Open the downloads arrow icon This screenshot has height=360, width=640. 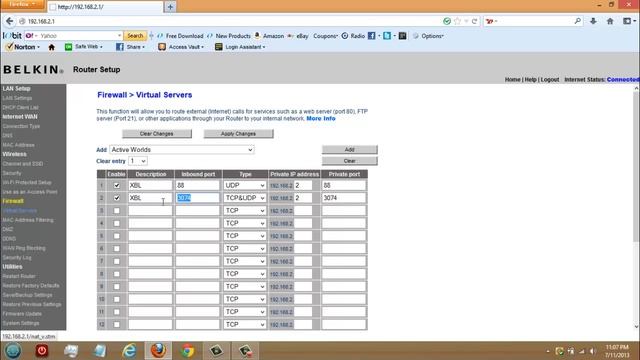593,21
